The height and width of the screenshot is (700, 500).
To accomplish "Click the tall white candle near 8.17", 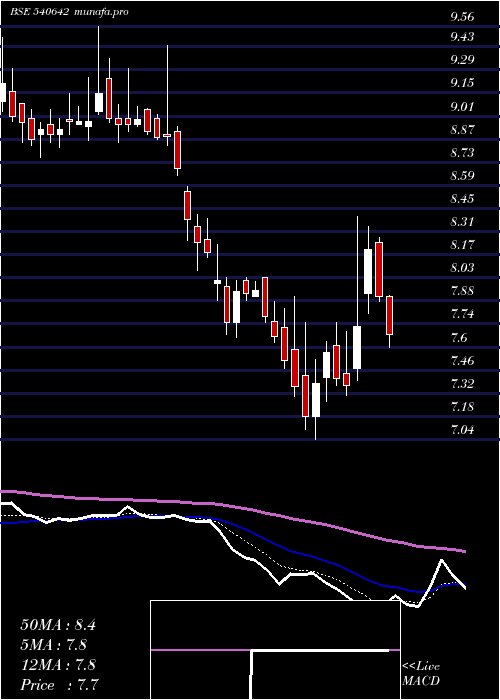I will click(368, 271).
